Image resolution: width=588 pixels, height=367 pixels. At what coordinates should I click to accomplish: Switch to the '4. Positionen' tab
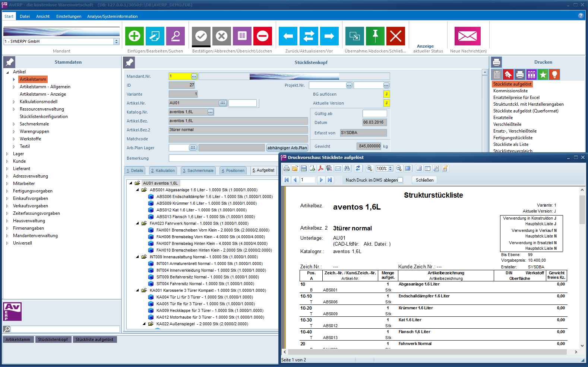point(233,170)
